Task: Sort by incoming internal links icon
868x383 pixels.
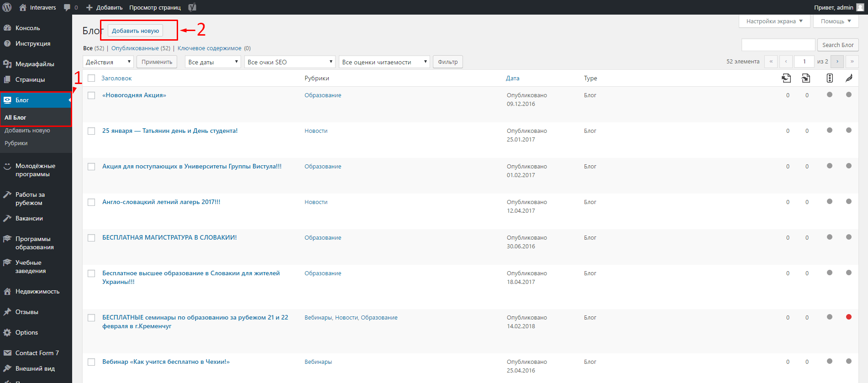Action: click(806, 78)
